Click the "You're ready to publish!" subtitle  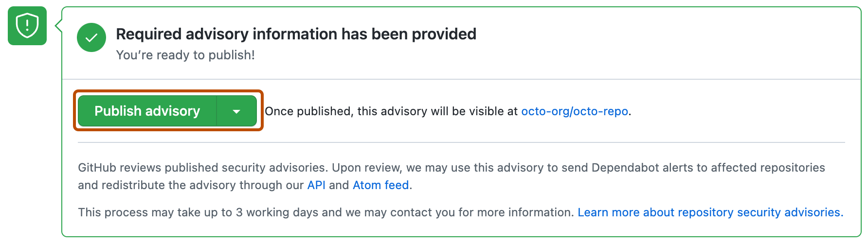(x=185, y=55)
